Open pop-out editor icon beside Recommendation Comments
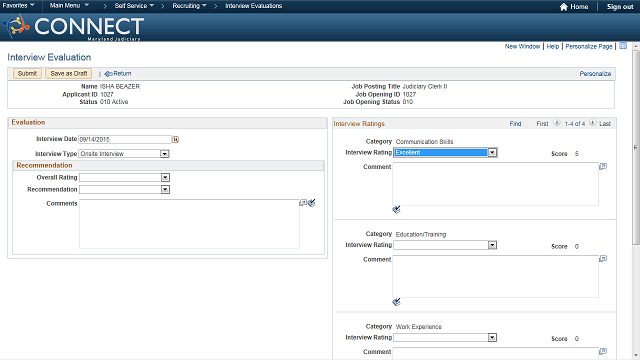The image size is (640, 360). 303,203
